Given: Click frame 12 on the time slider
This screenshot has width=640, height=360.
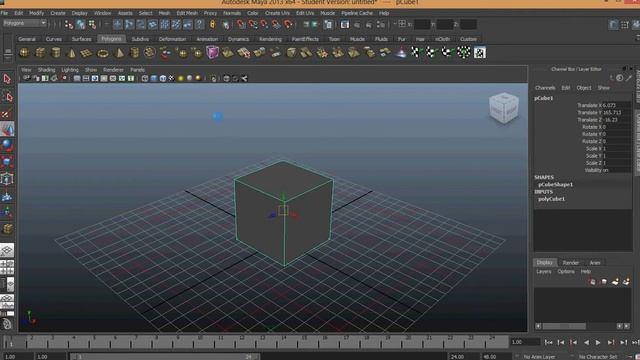Looking at the screenshot, I should click(x=242, y=342).
